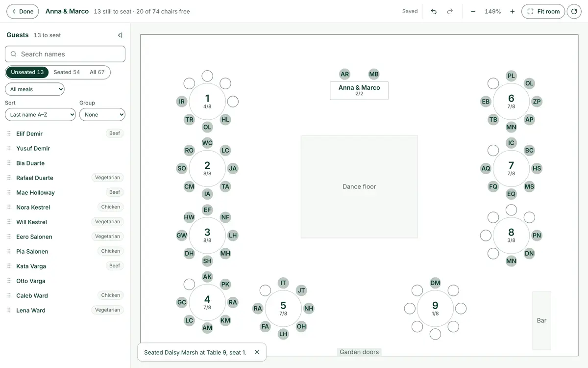
Task: Open the Group dropdown set to None
Action: pyautogui.click(x=102, y=114)
